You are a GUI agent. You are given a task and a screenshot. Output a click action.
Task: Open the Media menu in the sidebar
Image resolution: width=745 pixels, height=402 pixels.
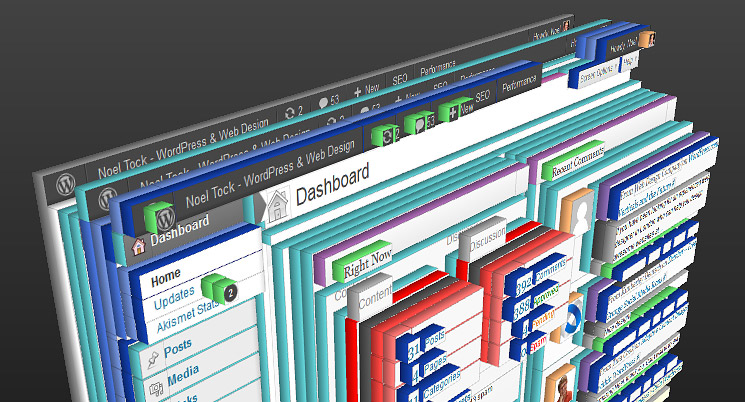(x=183, y=376)
